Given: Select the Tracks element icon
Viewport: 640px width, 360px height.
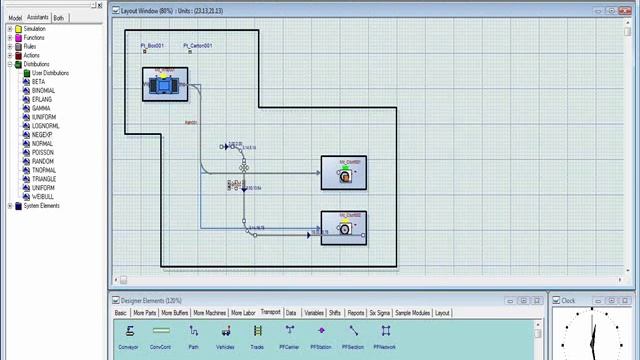Looking at the screenshot, I should 258,331.
